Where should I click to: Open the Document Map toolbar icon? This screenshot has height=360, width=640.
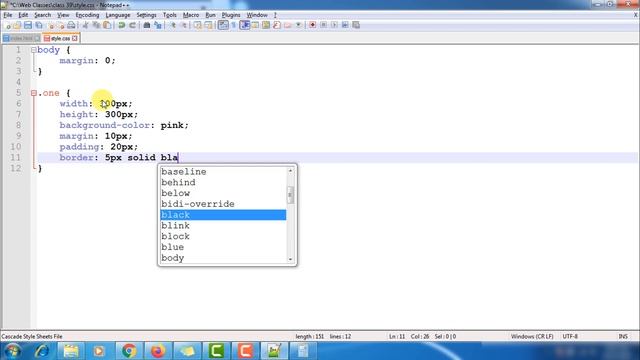coord(266,25)
